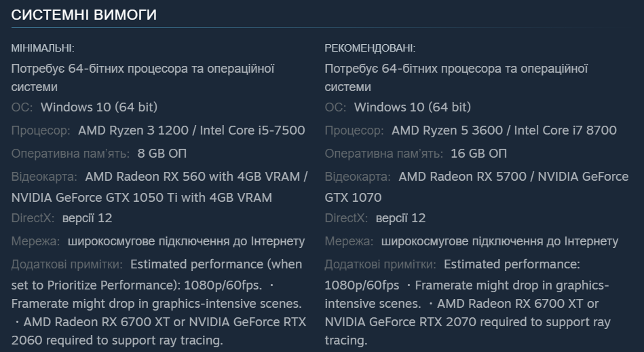
Task: Click the NVIDIA GeForce GTX 1050 Ti line
Action: click(x=141, y=198)
